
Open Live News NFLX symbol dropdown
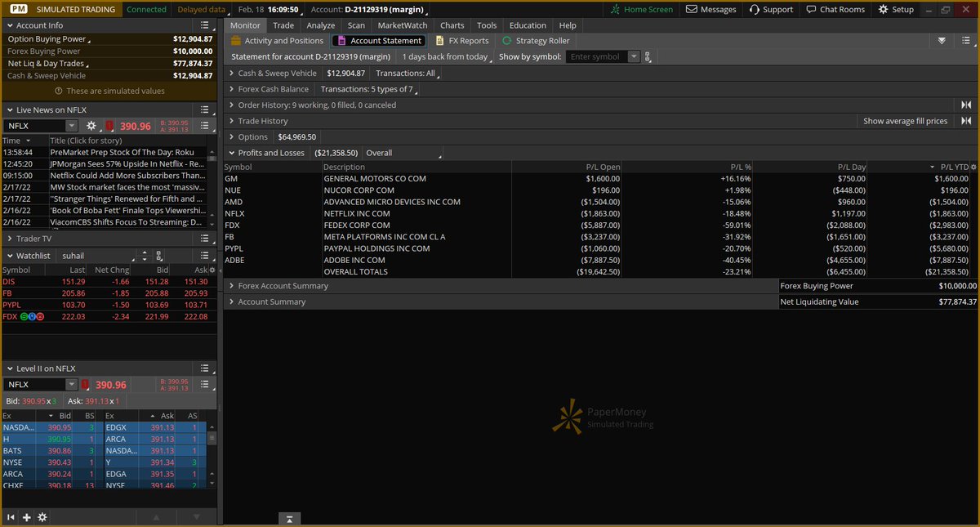coord(72,126)
